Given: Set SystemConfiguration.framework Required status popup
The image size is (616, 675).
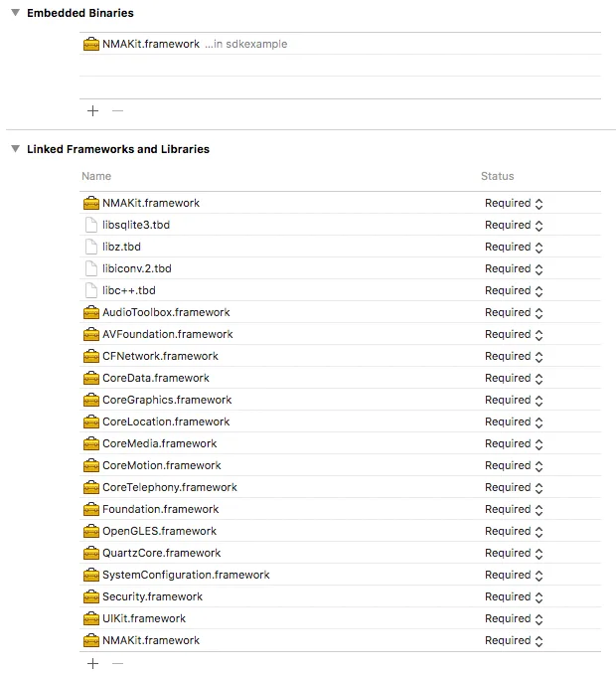Looking at the screenshot, I should click(x=514, y=576).
